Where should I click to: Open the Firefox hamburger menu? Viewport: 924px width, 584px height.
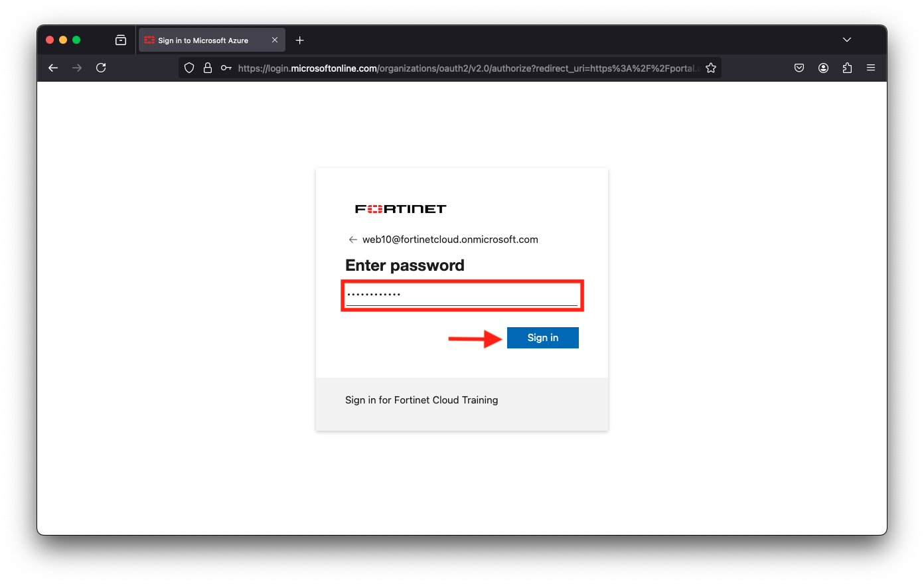pos(871,68)
